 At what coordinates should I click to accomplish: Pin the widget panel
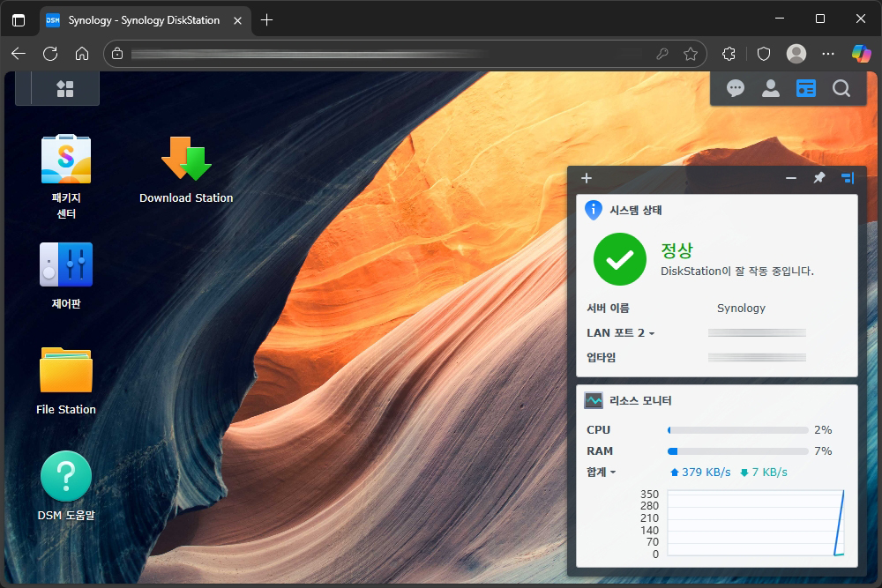point(819,178)
